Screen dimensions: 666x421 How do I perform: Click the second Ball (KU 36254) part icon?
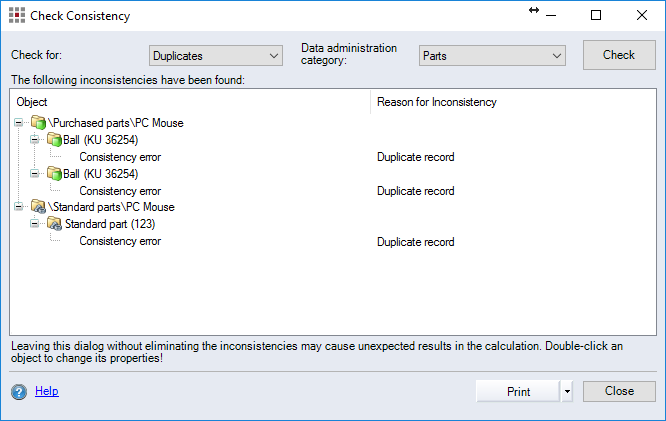(55, 174)
